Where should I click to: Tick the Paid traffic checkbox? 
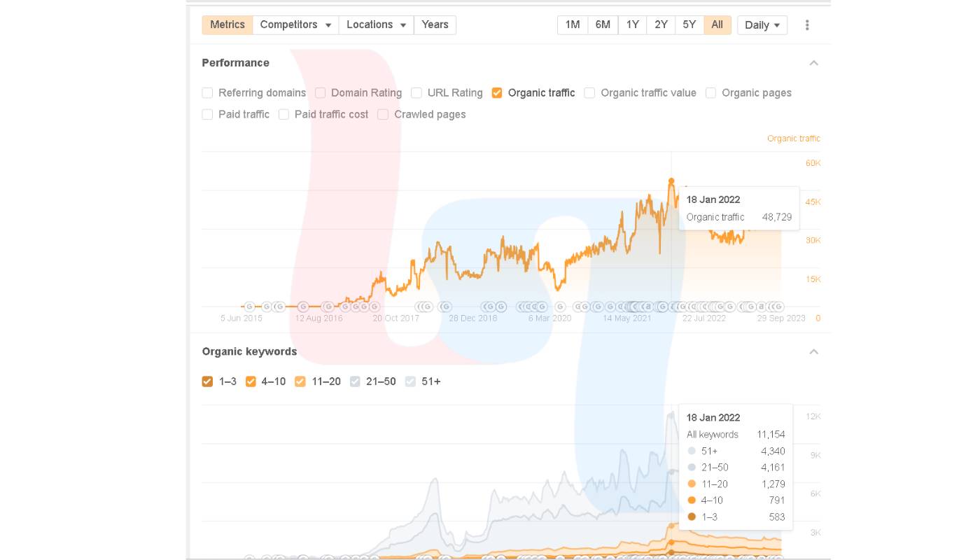click(x=207, y=114)
